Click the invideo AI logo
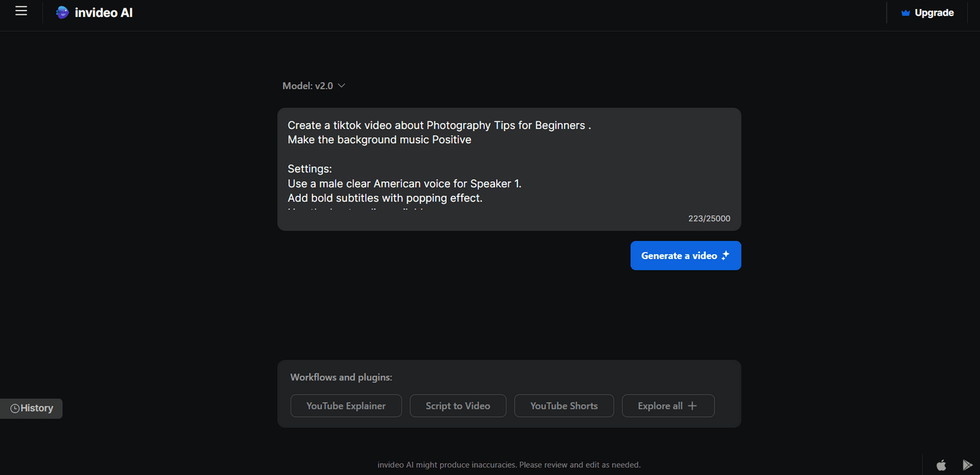Screen dimensions: 980x475 coord(94,12)
